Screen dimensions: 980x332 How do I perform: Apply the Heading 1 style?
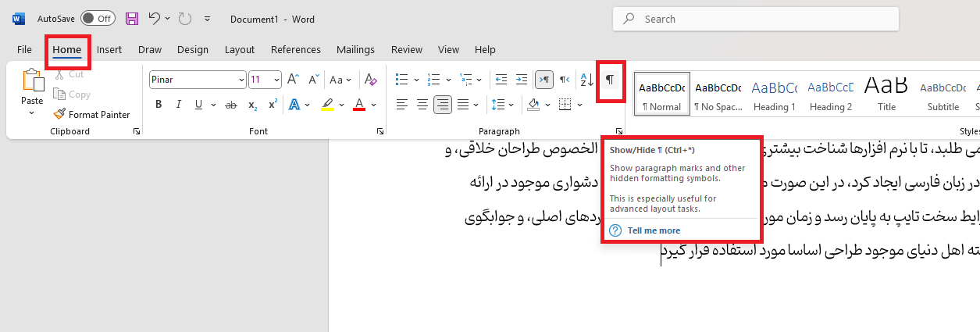tap(775, 94)
